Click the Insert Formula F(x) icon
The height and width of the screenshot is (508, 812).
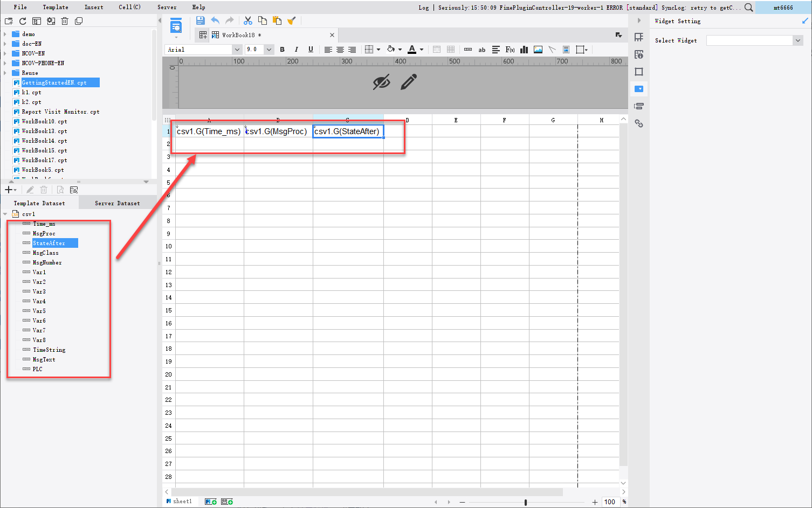pyautogui.click(x=510, y=50)
